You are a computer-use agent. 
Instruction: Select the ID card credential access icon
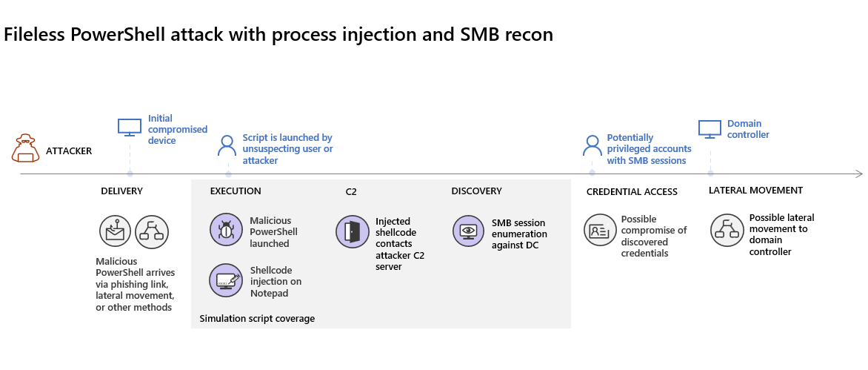click(x=600, y=230)
